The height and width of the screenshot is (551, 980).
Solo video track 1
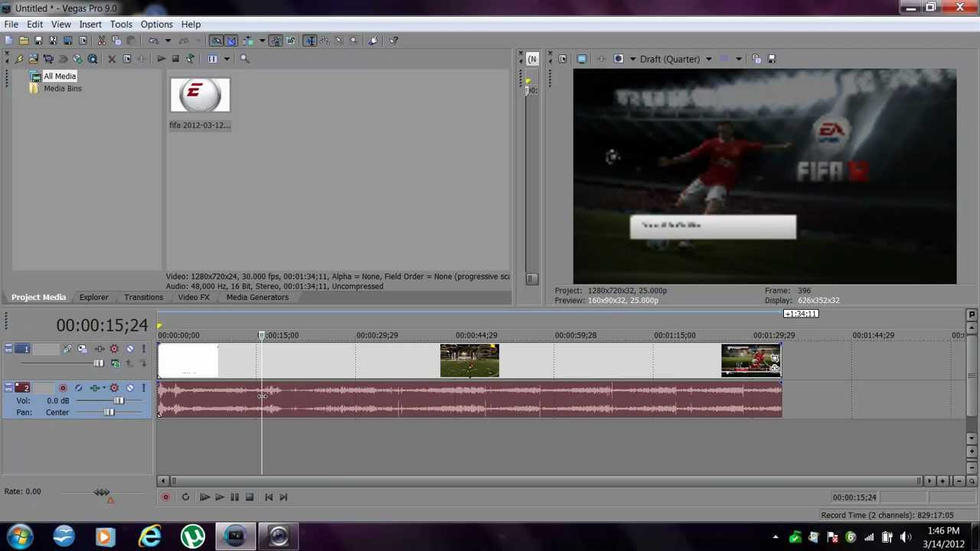[x=143, y=349]
